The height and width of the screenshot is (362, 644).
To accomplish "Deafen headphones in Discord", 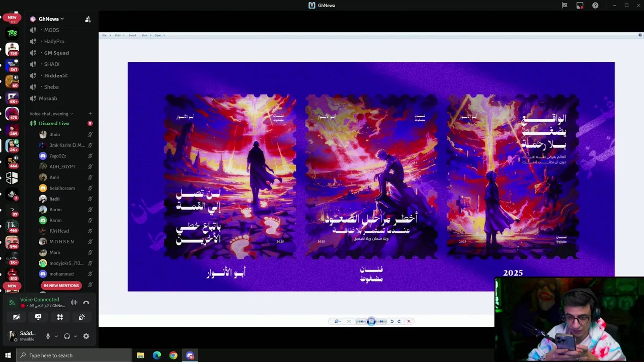I will click(x=67, y=336).
